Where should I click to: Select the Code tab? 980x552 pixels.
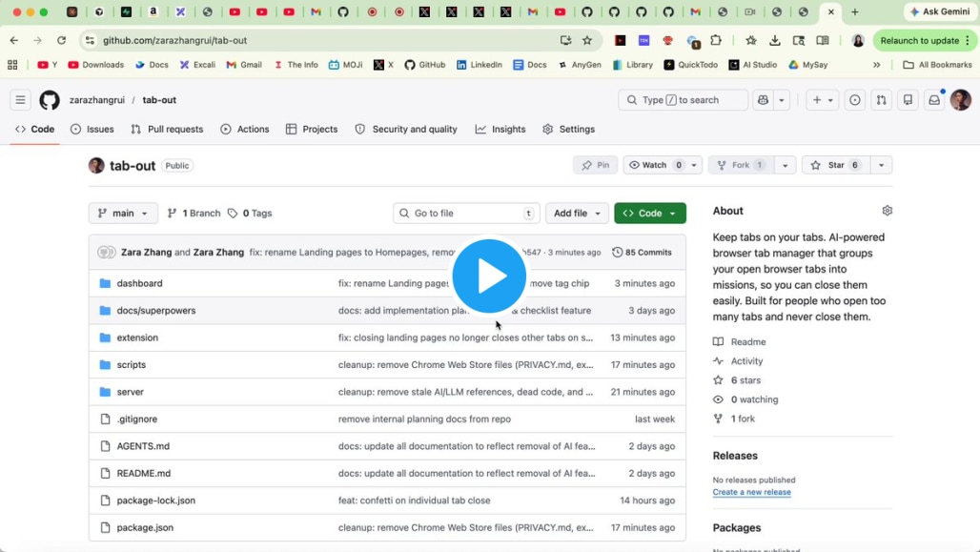[35, 130]
